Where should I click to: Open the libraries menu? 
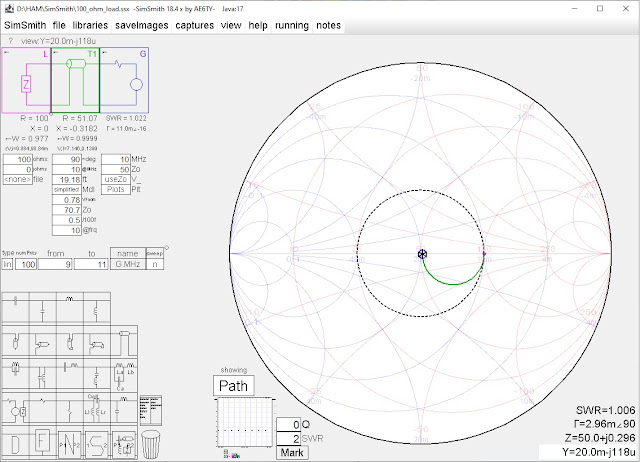90,25
